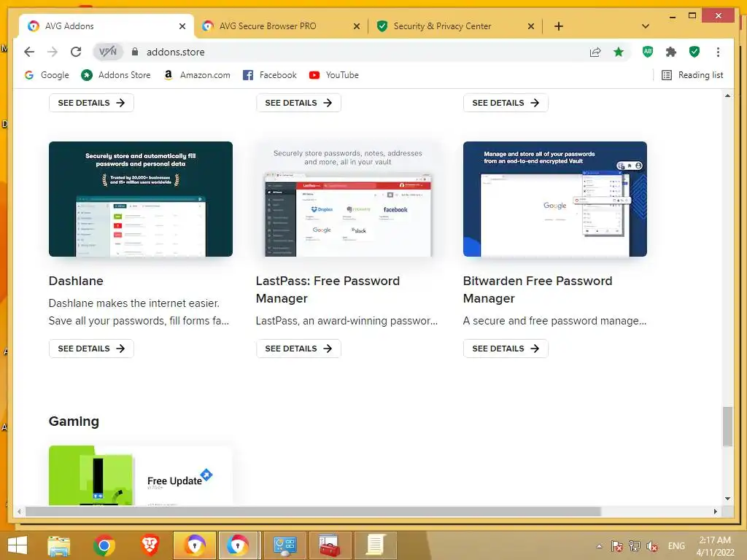
Task: Switch to the AVG Addons tab
Action: tap(106, 26)
